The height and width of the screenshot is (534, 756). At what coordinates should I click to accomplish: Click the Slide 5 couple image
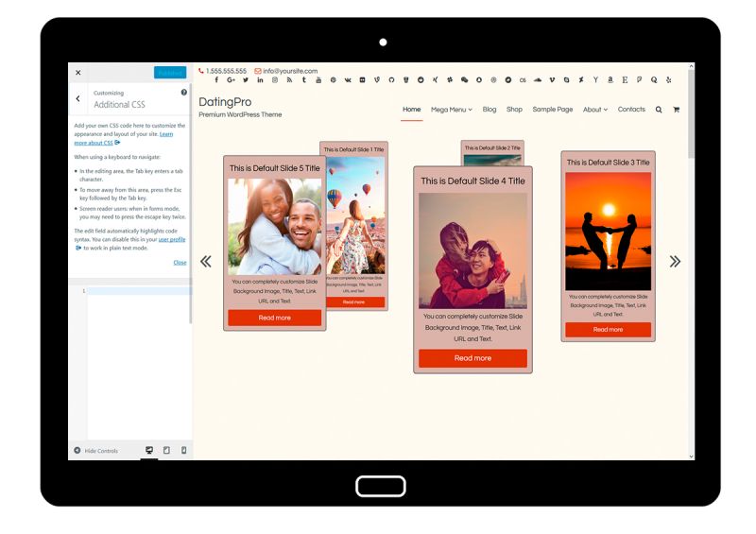(274, 227)
